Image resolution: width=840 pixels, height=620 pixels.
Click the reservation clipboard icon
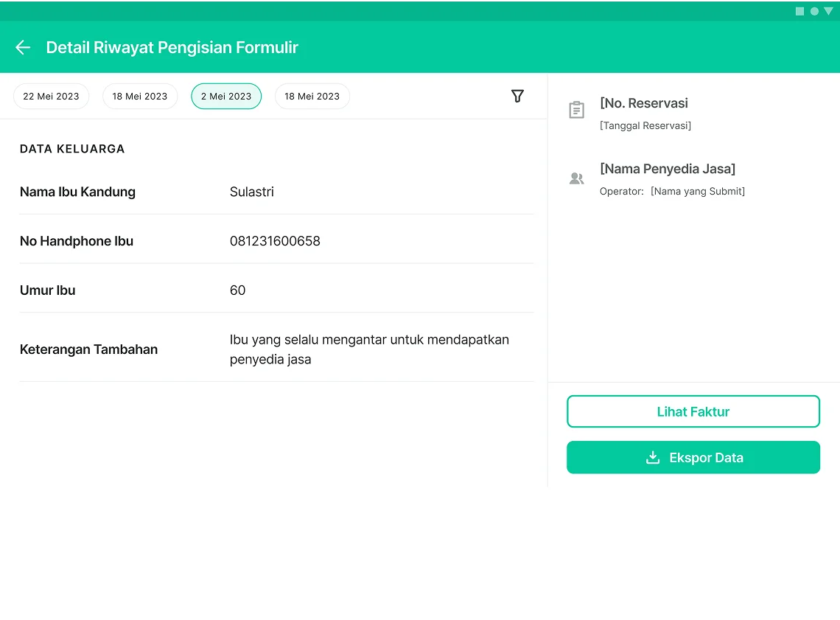tap(576, 110)
